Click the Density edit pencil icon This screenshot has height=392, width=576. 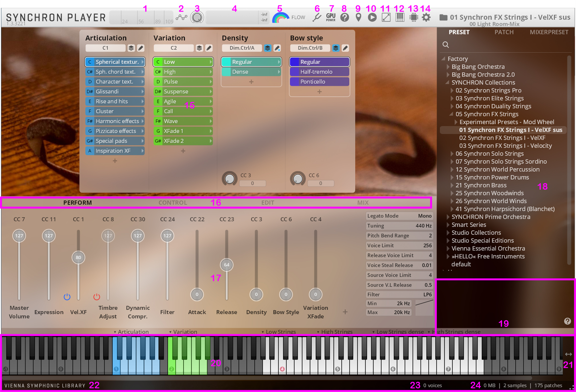tap(277, 48)
